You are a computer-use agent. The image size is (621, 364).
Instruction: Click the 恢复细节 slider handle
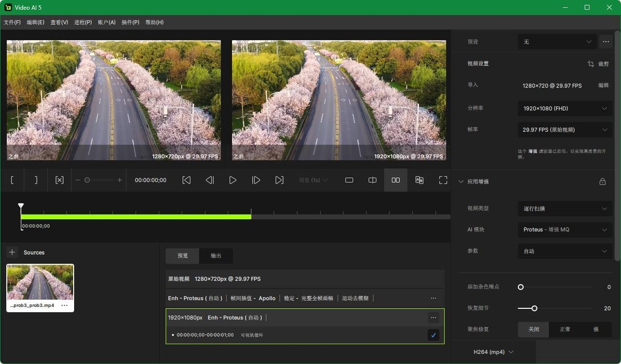[x=534, y=308]
